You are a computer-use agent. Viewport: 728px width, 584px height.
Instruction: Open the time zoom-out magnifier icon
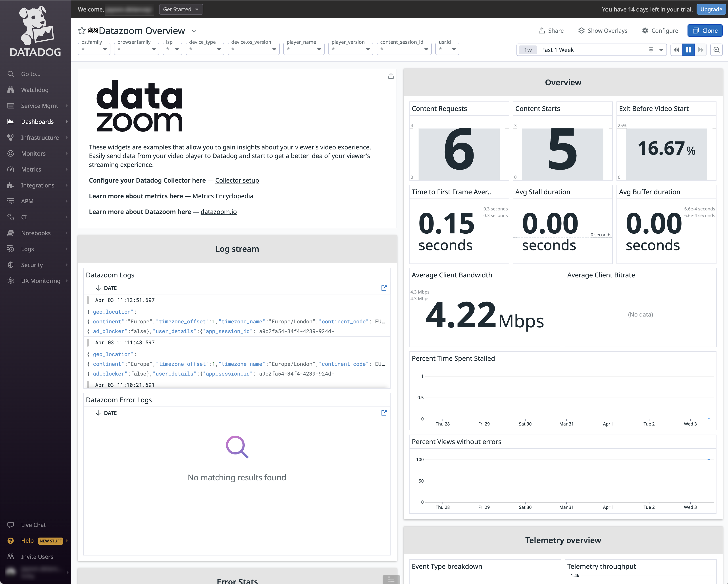[716, 50]
